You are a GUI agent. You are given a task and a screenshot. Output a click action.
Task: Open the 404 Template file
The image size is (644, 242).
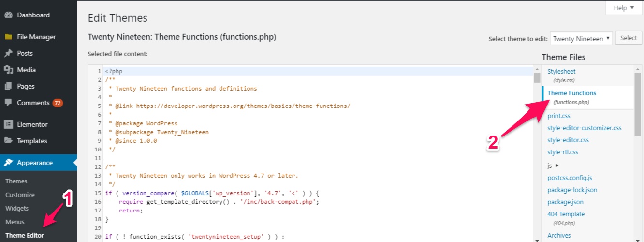(566, 218)
